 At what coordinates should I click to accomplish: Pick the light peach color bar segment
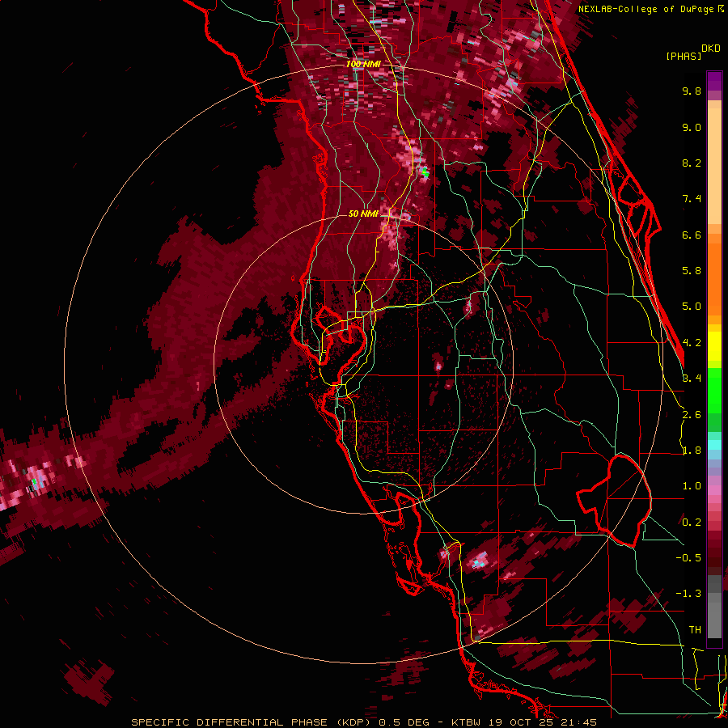pos(714,167)
